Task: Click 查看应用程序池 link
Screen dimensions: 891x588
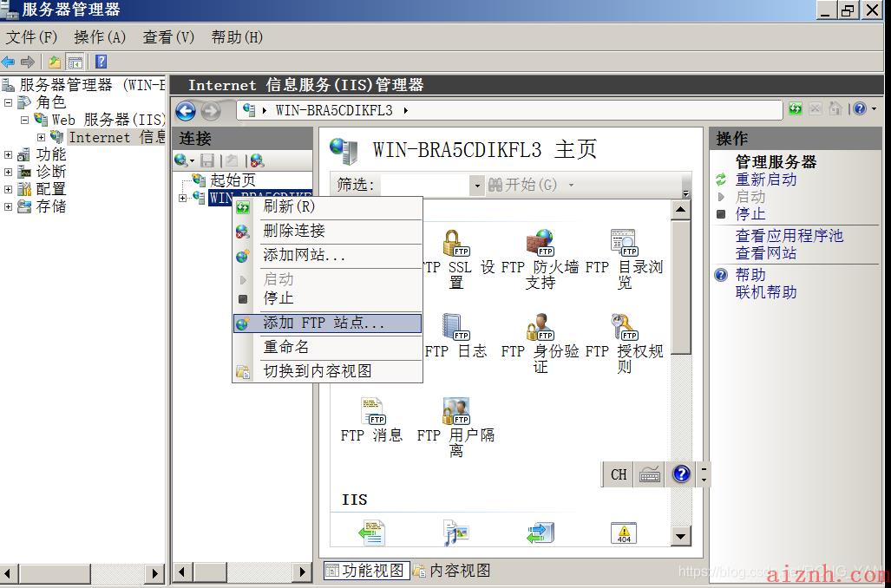Action: (x=789, y=236)
